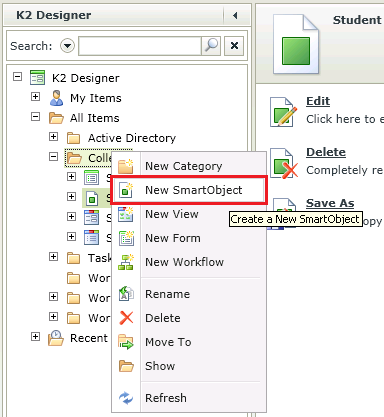The width and height of the screenshot is (384, 417).
Task: Expand the Task folder node
Action: 53,257
